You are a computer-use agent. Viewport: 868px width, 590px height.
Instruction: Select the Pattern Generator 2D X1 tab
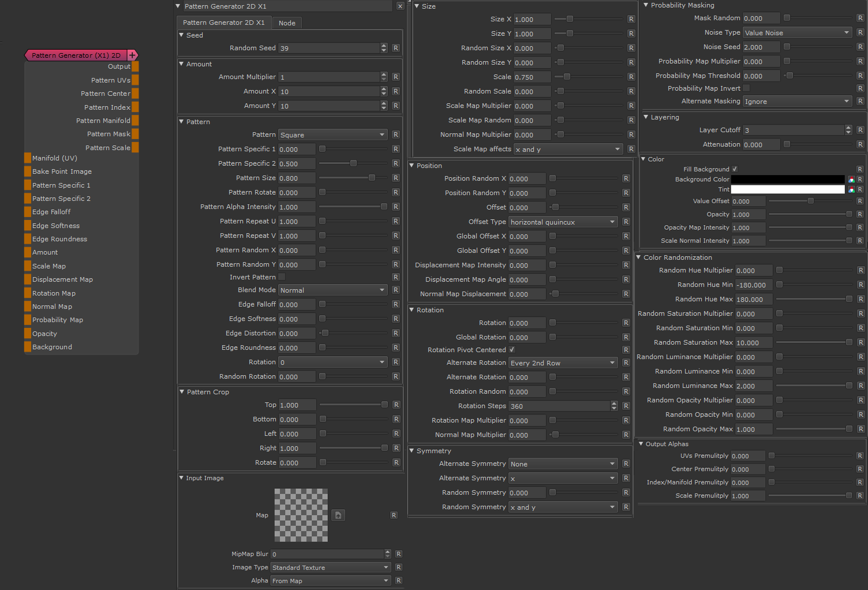223,23
